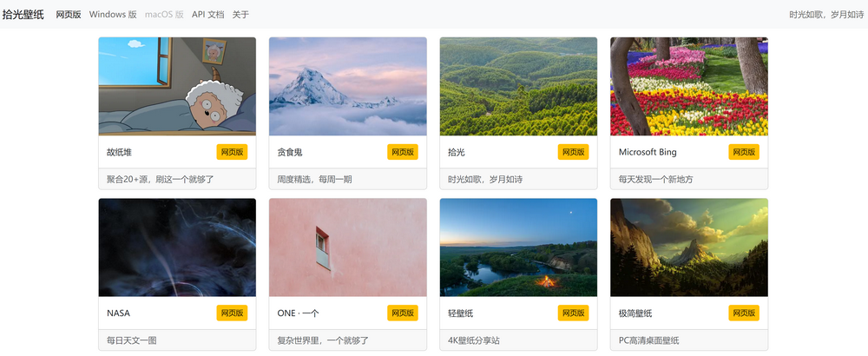
Task: Click the 网页版 button on Microsoft Bing card
Action: click(744, 152)
